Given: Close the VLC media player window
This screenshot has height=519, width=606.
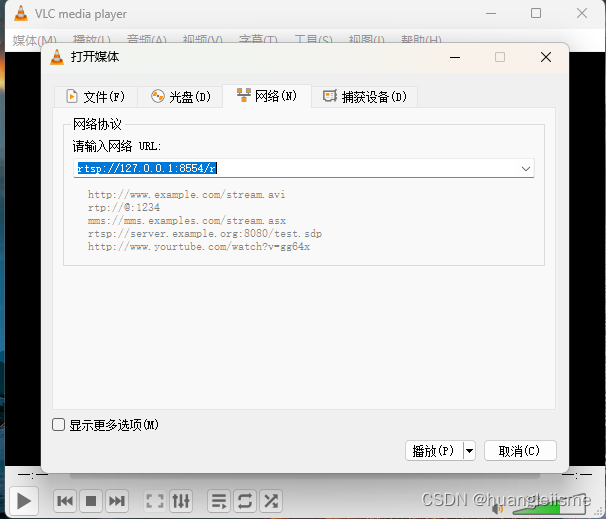Looking at the screenshot, I should (582, 14).
